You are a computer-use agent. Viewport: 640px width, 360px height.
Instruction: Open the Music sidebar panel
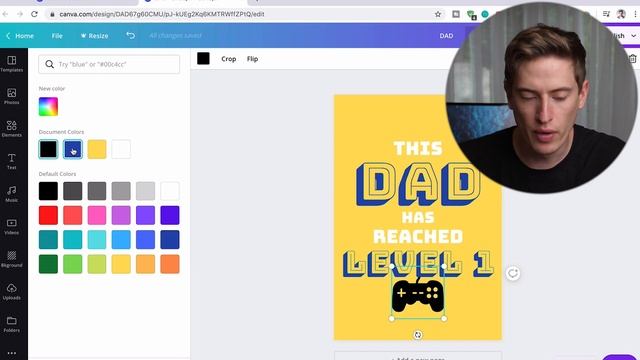(x=11, y=194)
